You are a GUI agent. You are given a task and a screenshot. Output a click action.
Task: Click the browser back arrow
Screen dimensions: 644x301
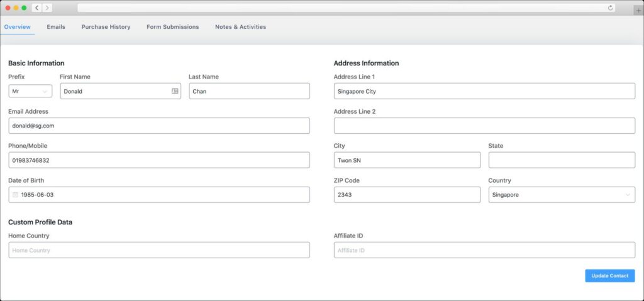tap(36, 8)
